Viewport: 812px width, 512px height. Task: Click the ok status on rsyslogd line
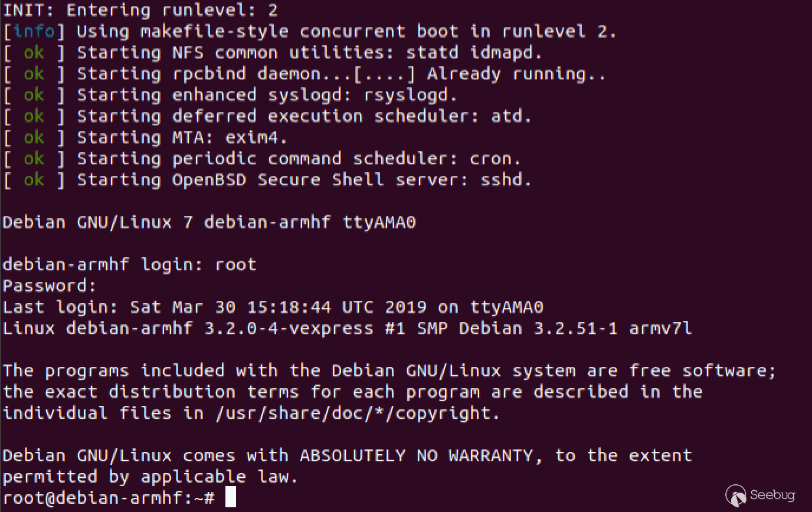34,94
